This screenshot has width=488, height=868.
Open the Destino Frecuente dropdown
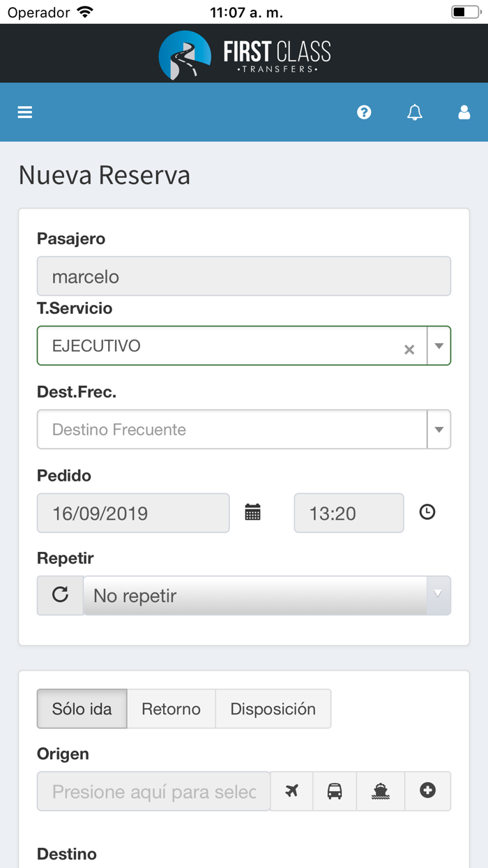point(439,429)
